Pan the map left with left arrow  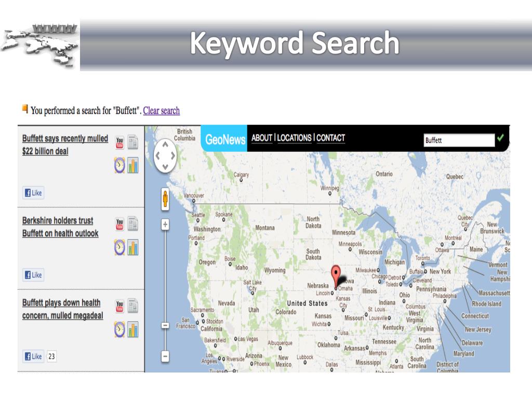click(157, 156)
